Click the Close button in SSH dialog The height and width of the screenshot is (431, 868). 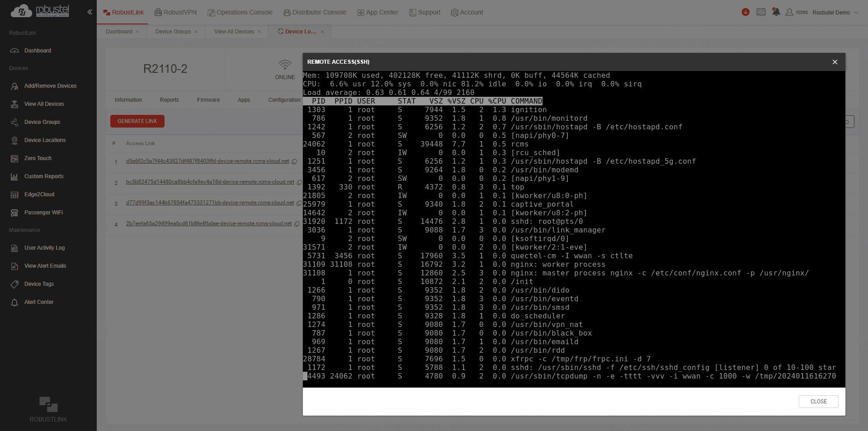pyautogui.click(x=818, y=402)
